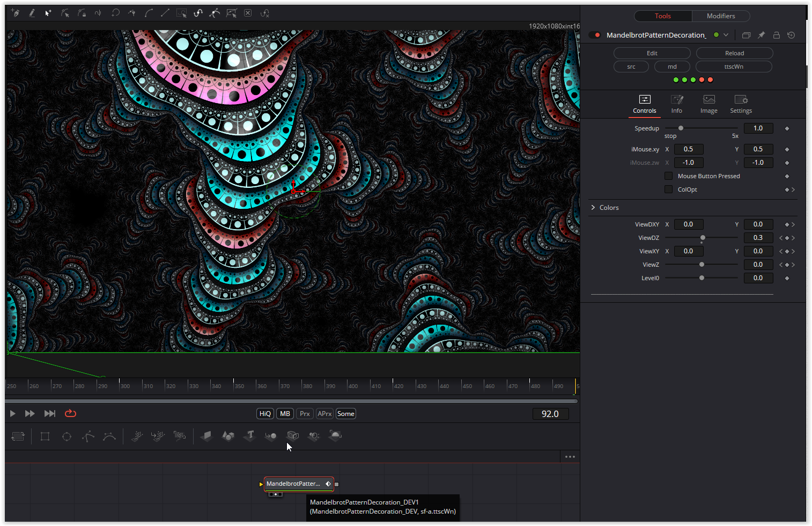The image size is (812, 526).
Task: Click the frame number field showing 92.0
Action: point(550,413)
